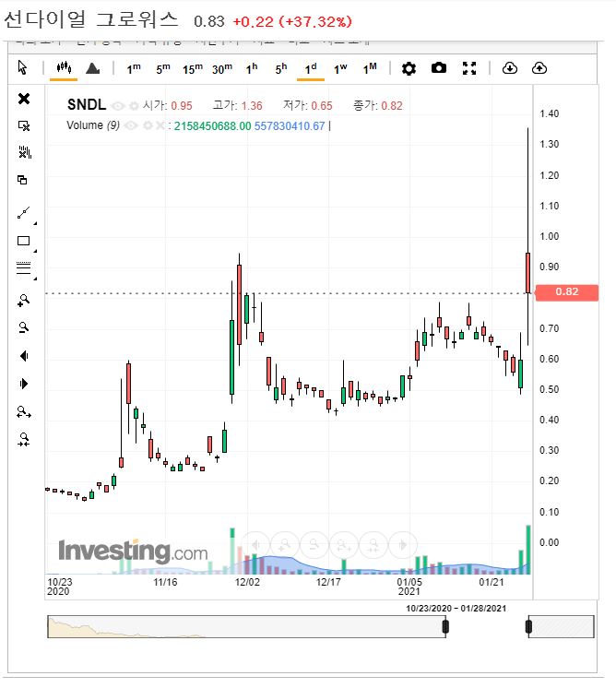Click the cloud download (load chart) icon
The image size is (616, 688).
509,68
